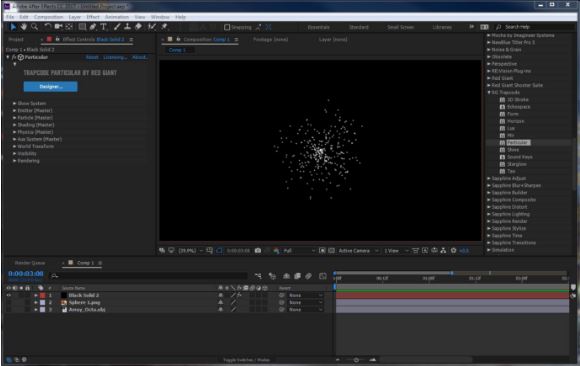
Task: Open the composition flowchart icon in the viewer
Action: [444, 251]
